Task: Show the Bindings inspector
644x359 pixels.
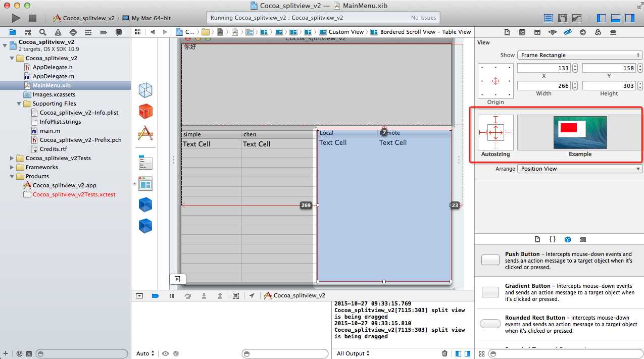Action: coord(598,32)
